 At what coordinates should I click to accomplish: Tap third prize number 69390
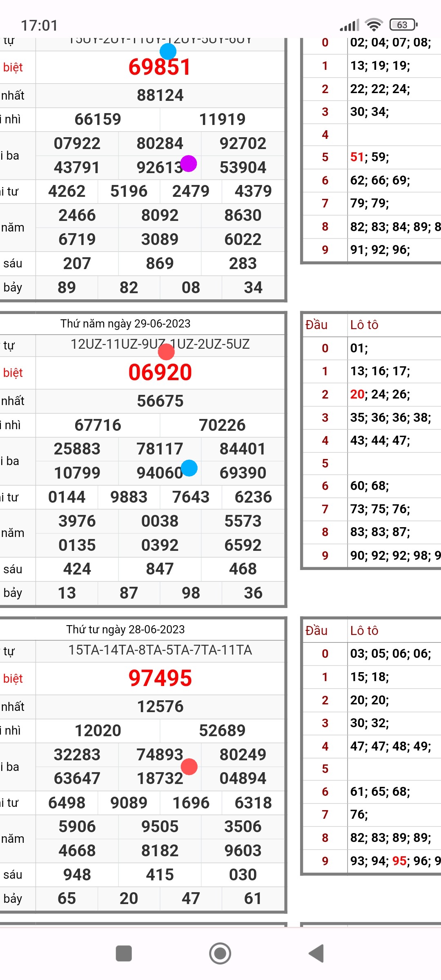tap(243, 473)
